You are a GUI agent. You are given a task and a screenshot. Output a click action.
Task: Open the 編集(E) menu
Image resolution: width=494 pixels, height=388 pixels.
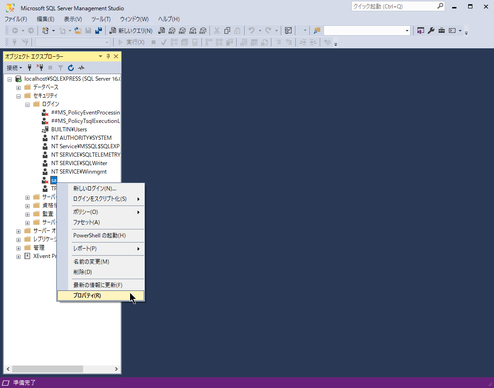[45, 19]
